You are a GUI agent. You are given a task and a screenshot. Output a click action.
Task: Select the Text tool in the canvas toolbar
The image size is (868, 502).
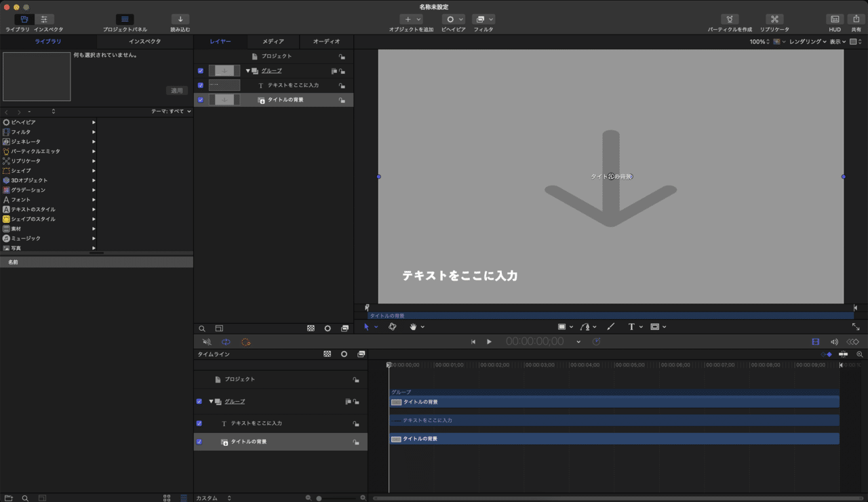point(632,327)
